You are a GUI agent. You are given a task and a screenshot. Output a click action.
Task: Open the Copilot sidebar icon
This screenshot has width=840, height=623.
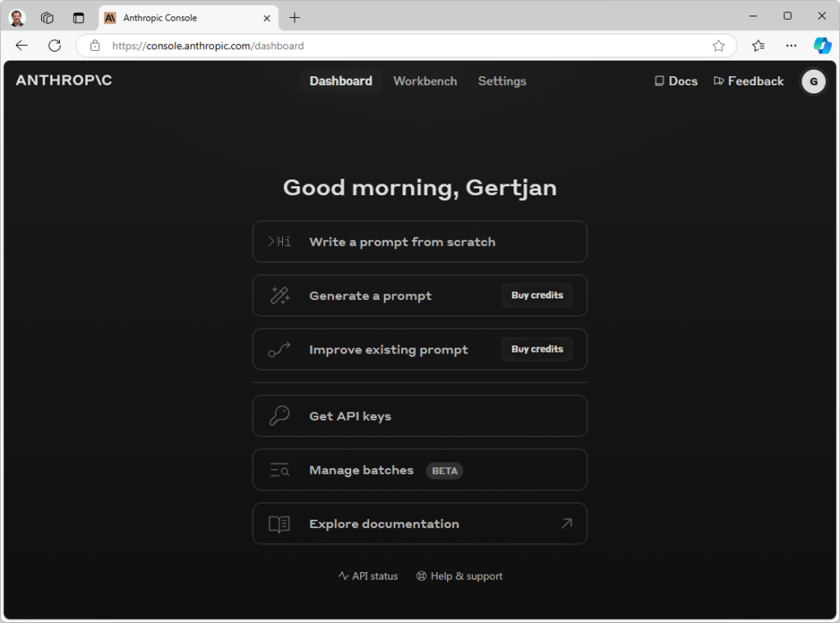(x=822, y=46)
